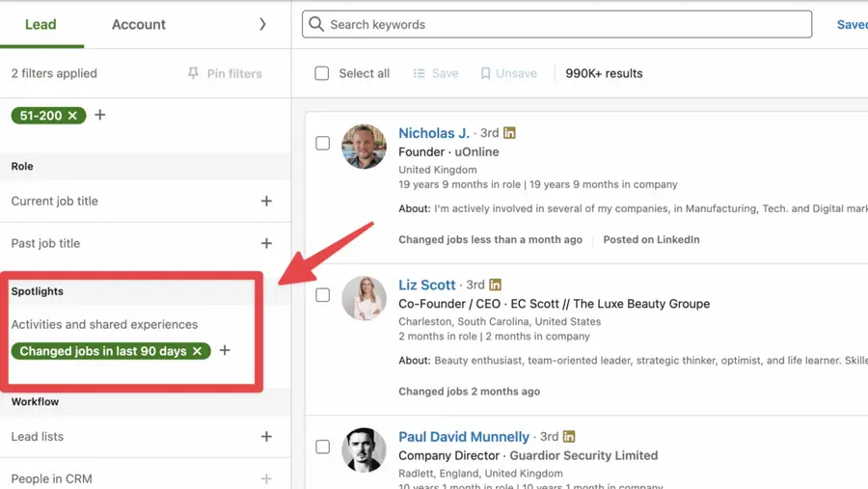Click the Role section header
The height and width of the screenshot is (489, 868).
click(22, 166)
